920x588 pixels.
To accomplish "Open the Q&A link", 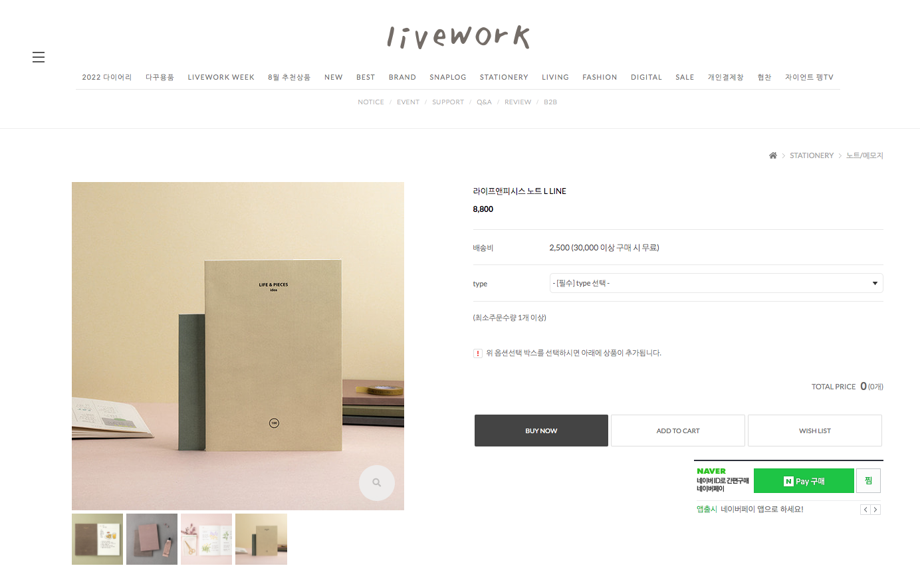I will pos(484,102).
